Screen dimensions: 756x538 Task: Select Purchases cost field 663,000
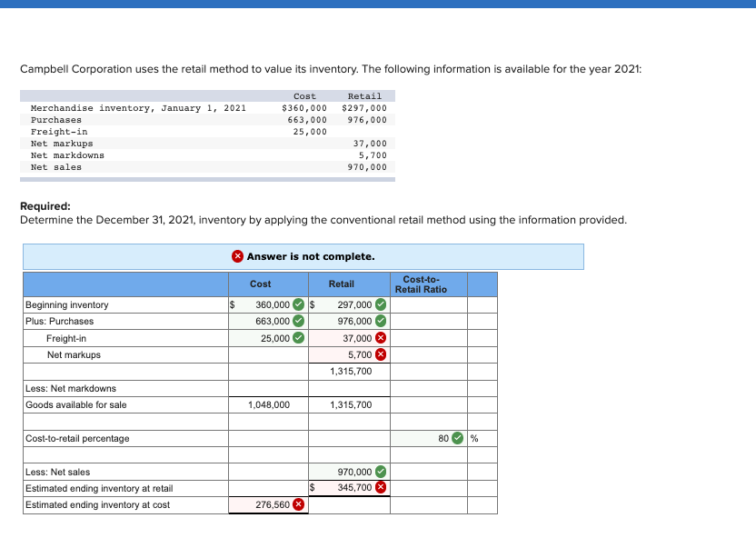(269, 321)
